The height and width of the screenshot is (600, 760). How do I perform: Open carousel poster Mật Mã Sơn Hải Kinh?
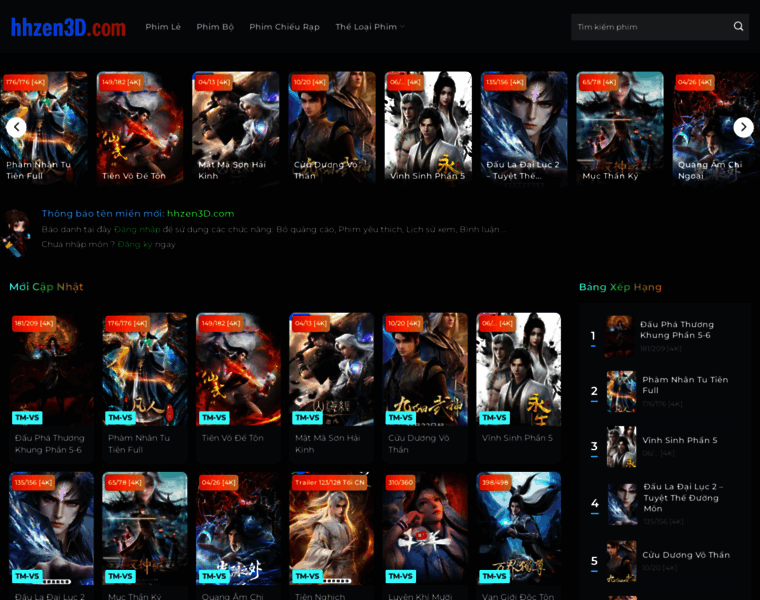(x=236, y=127)
